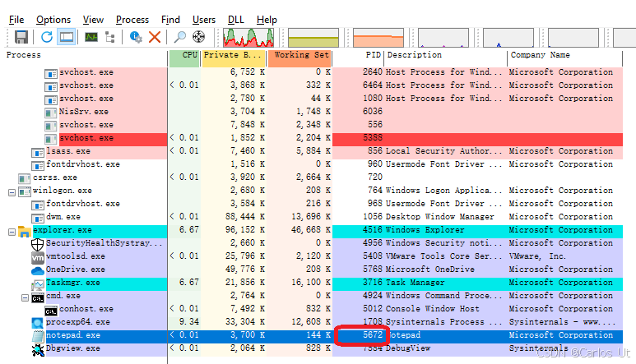The width and height of the screenshot is (636, 364).
Task: Click the csrss.exe process icon
Action: (x=25, y=179)
